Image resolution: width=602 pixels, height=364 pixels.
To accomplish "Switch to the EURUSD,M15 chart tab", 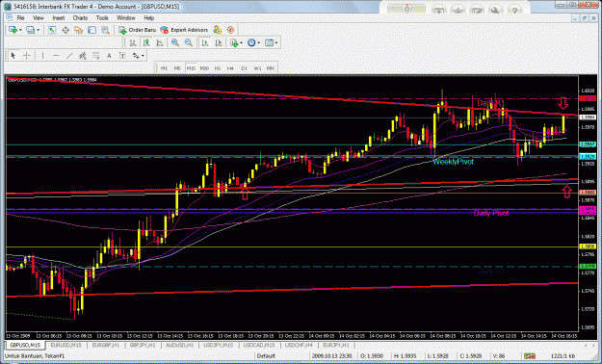I will 65,345.
